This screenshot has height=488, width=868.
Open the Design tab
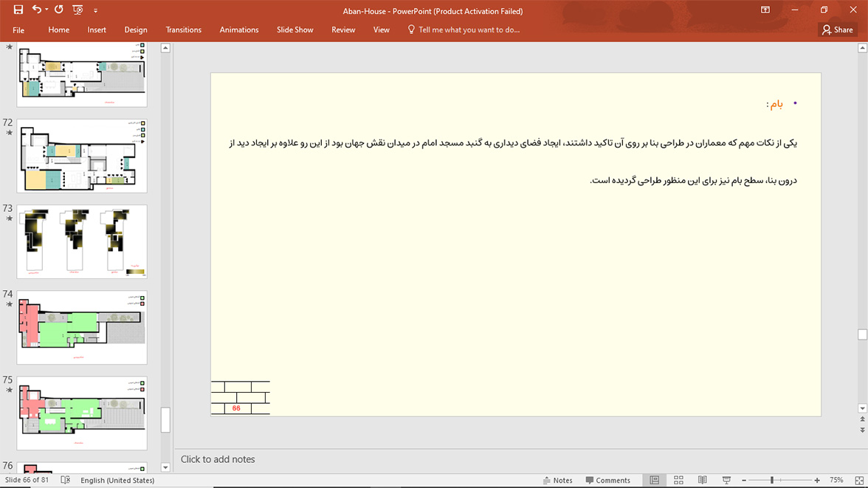[x=136, y=30]
